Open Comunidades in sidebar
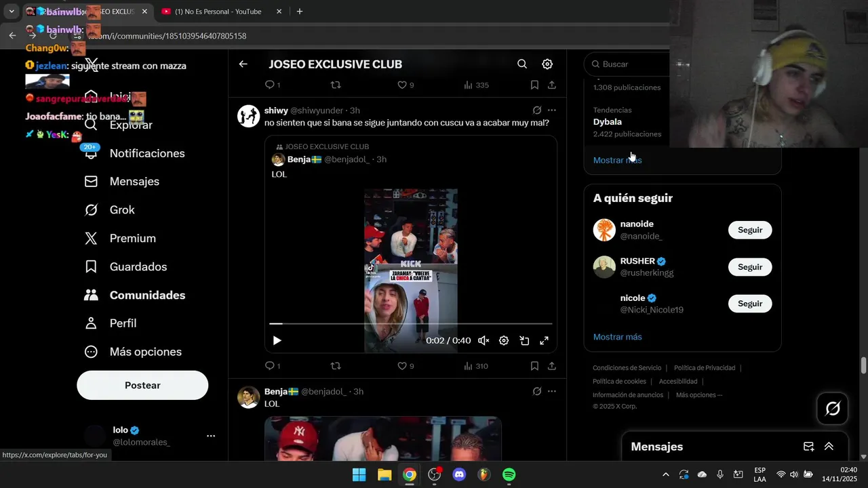The image size is (868, 488). [135, 296]
